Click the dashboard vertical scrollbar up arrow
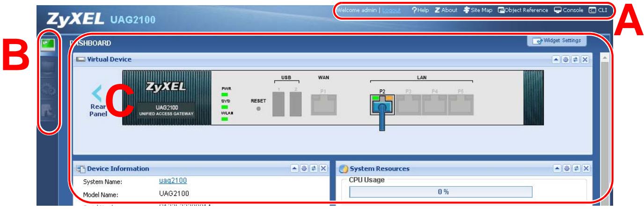The image size is (644, 209). [605, 57]
